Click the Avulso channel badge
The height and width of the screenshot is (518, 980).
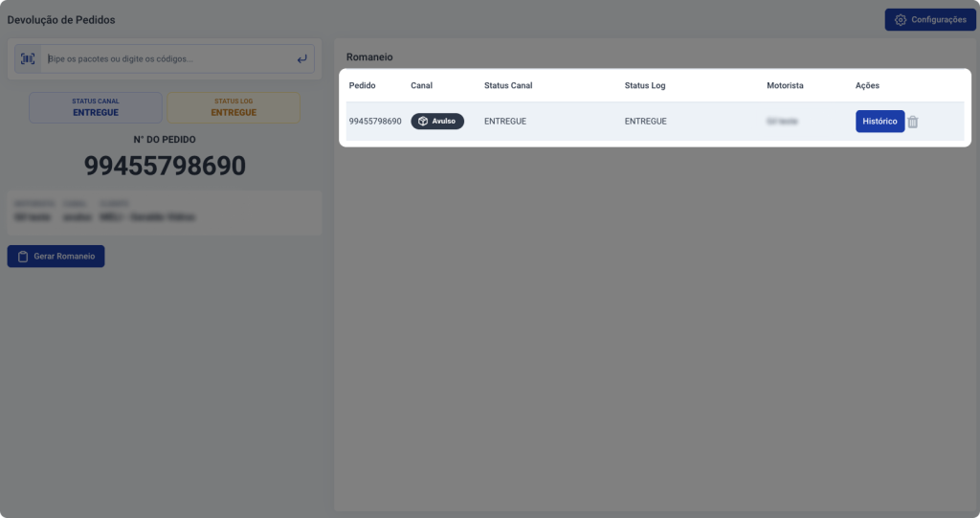tap(437, 122)
